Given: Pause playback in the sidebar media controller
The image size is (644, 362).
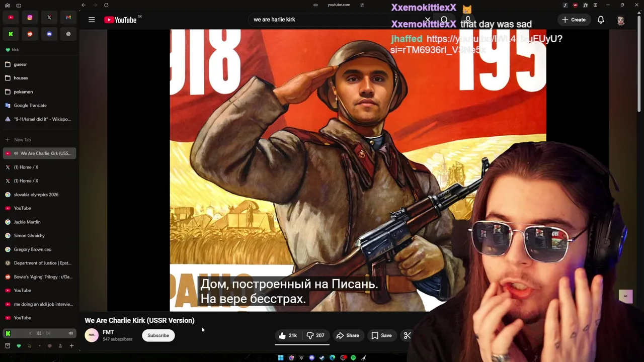Looking at the screenshot, I should click(39, 333).
